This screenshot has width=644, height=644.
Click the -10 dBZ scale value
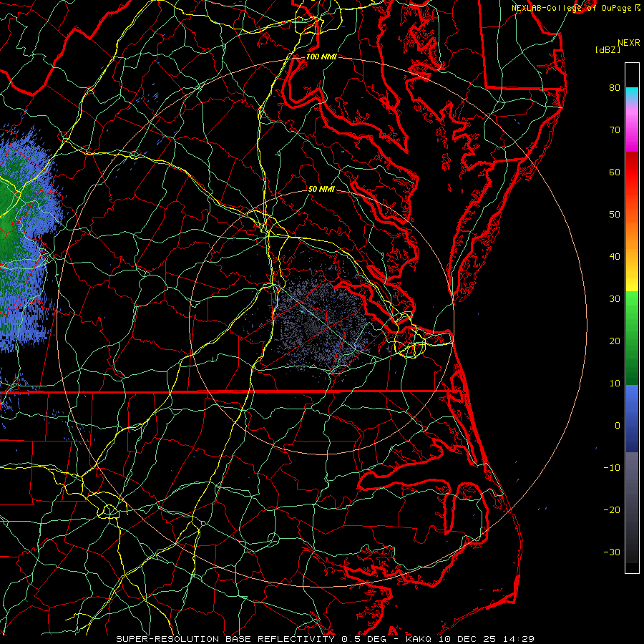click(612, 467)
